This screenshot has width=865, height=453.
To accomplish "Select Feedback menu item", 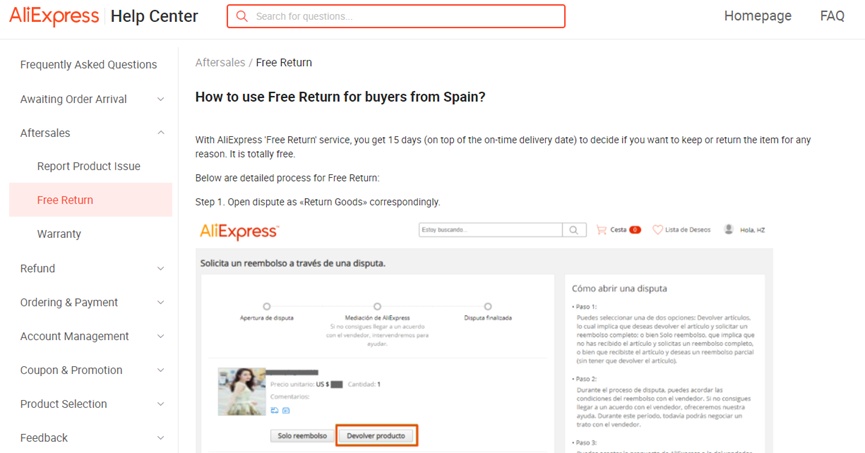I will tap(44, 438).
